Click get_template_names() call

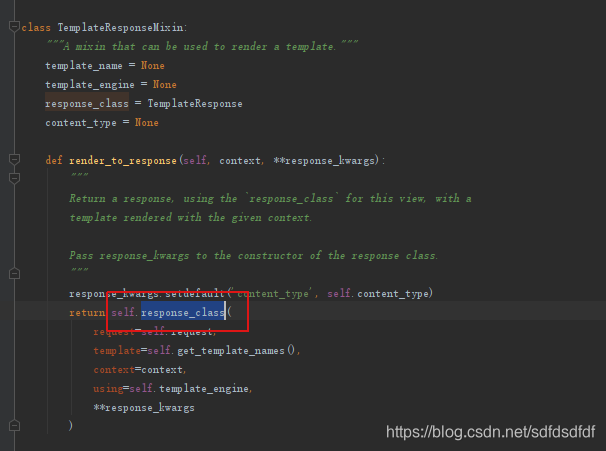236,351
